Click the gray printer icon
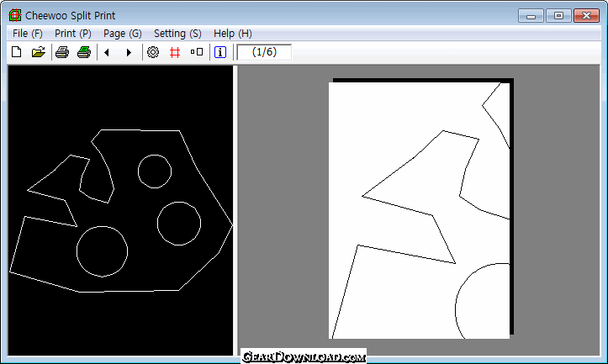Image resolution: width=608 pixels, height=364 pixels. click(x=62, y=52)
